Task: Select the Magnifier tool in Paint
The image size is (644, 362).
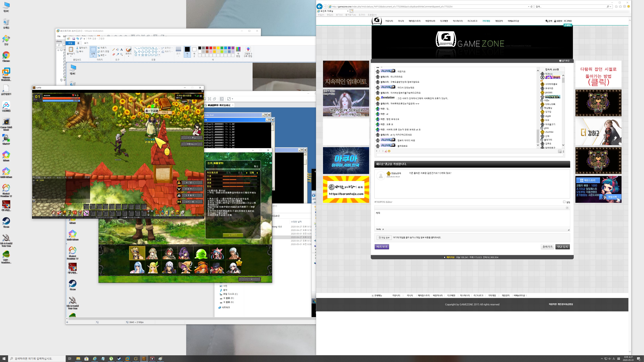Action: [121, 54]
